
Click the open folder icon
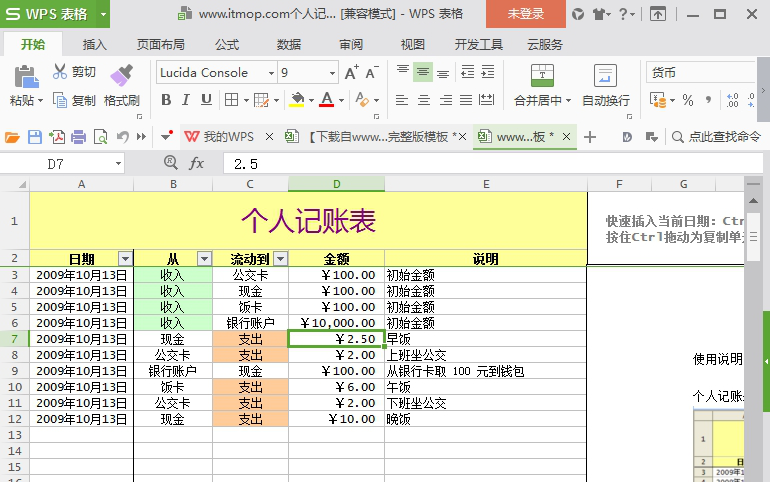click(12, 137)
